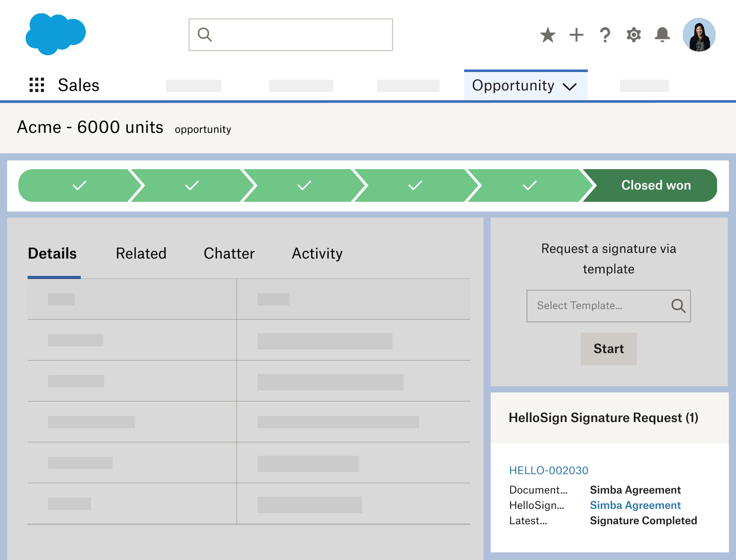This screenshot has width=736, height=560.
Task: Open the Select Template lookup field
Action: tap(598, 306)
